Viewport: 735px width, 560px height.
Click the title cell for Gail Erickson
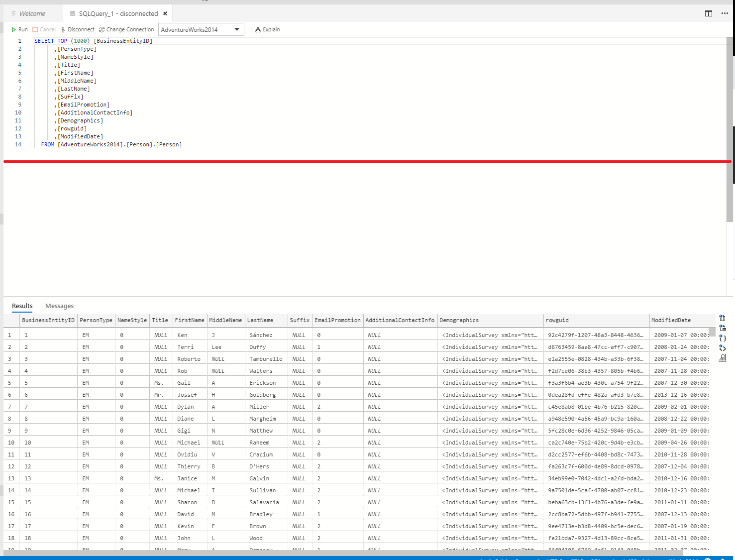tap(161, 383)
